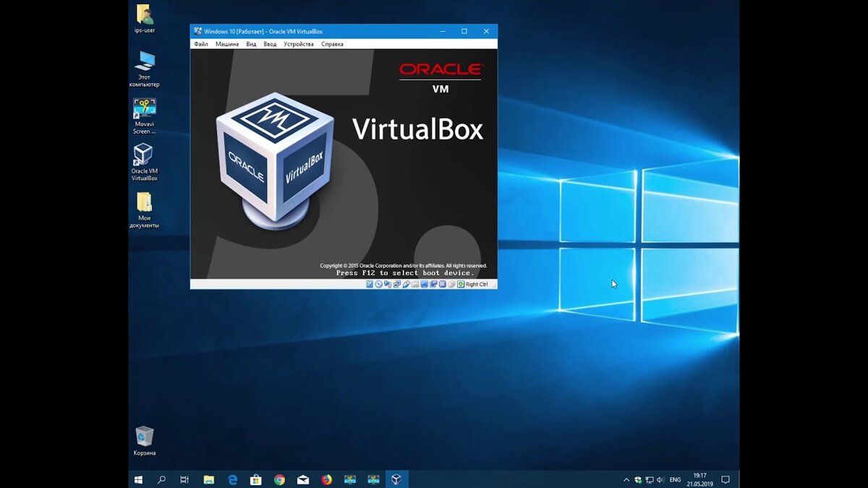
Task: Open the Windows Start menu
Action: [138, 479]
